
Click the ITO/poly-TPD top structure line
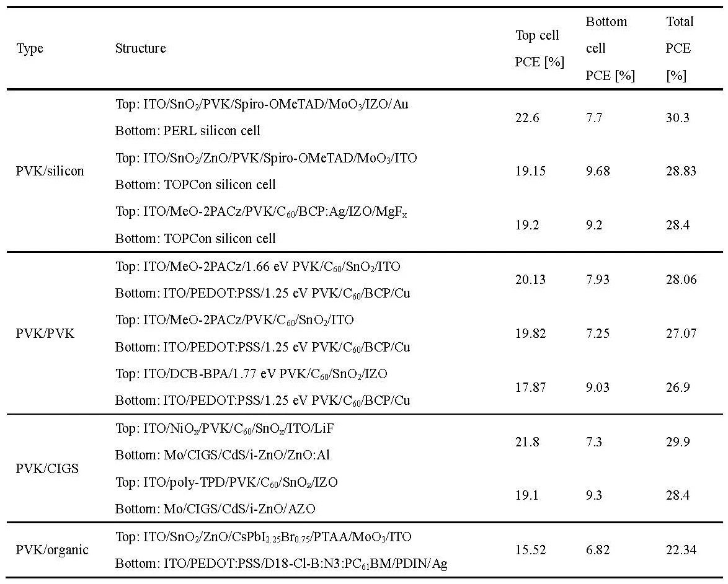(x=226, y=482)
